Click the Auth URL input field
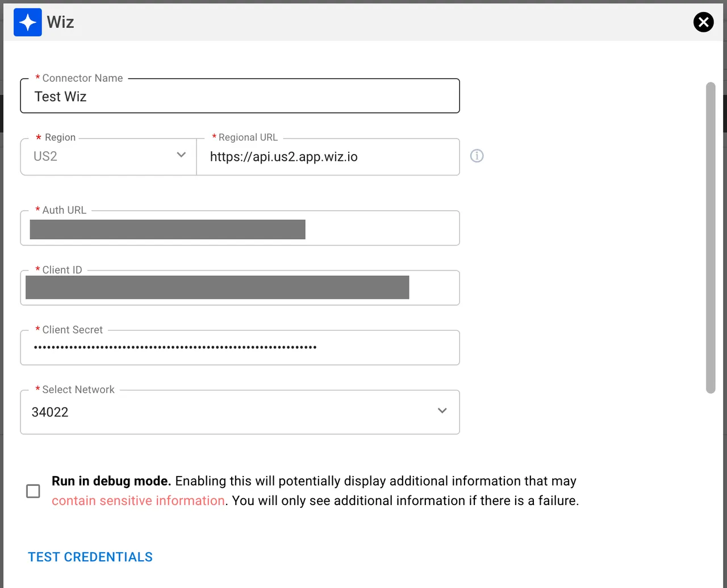Screen dimensions: 727x588 pyautogui.click(x=240, y=228)
